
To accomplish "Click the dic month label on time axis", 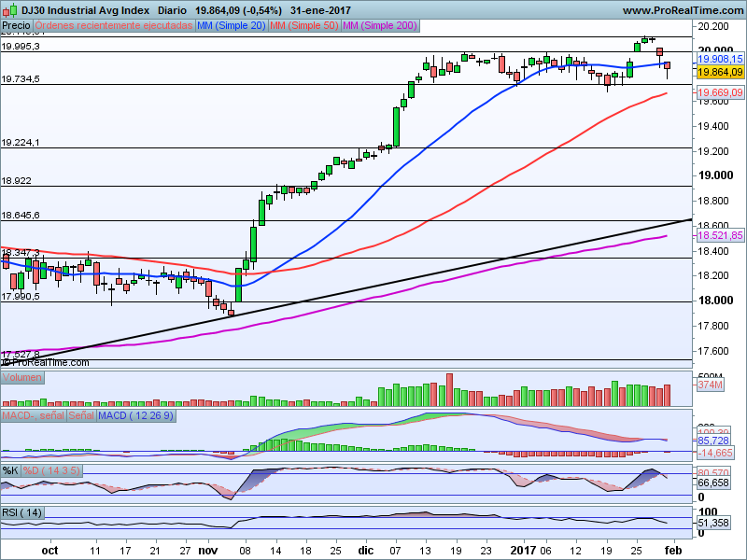I will [x=366, y=551].
